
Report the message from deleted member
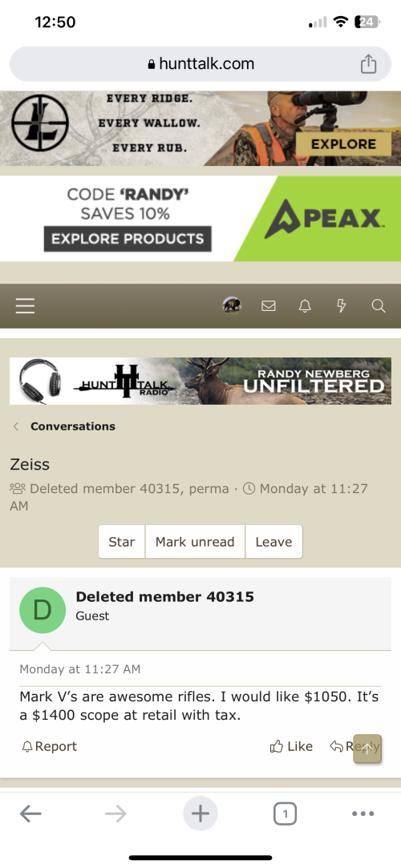[49, 746]
